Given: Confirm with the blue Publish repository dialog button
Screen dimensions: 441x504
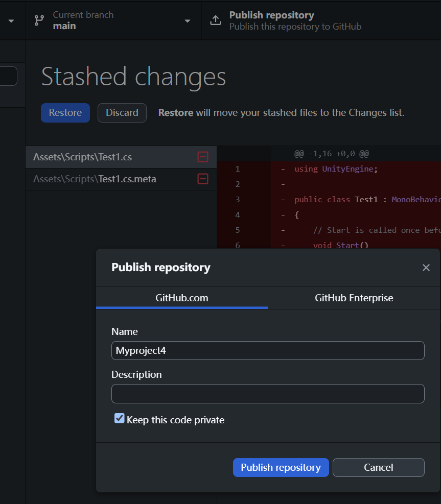Looking at the screenshot, I should [281, 467].
